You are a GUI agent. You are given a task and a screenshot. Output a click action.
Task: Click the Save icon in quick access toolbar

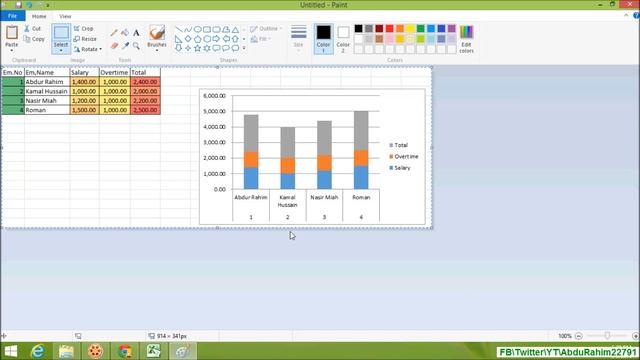18,5
